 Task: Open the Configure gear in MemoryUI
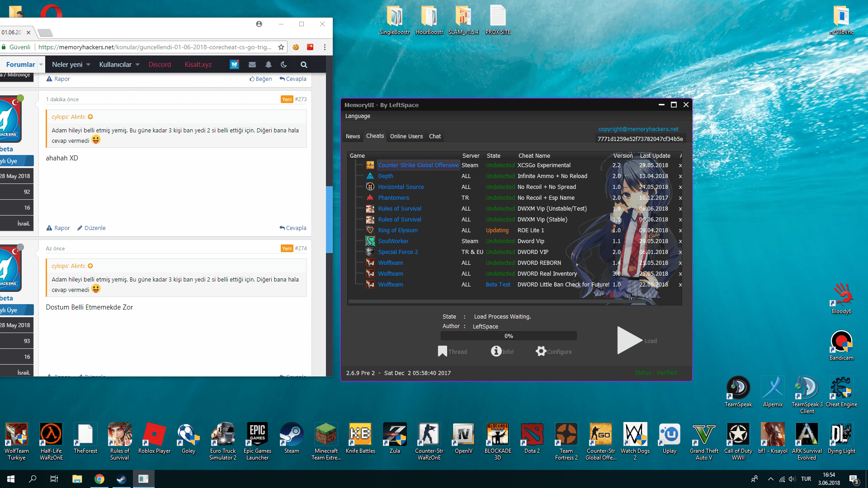click(x=541, y=351)
